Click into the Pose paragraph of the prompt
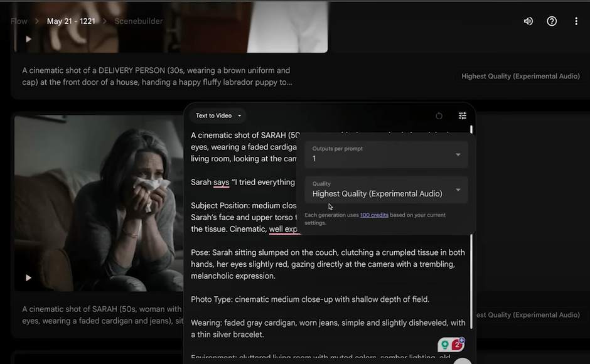Viewport: 590px width, 364px height. coord(328,264)
